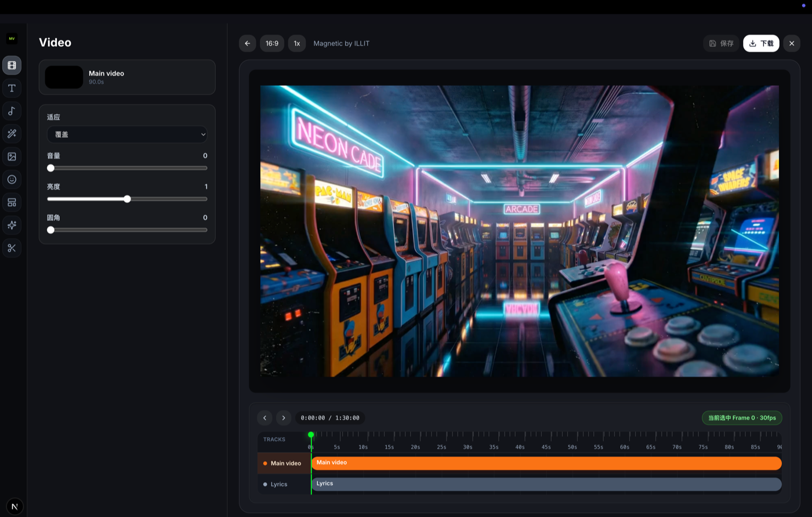The image size is (812, 517).
Task: Open the Video panel from the sidebar film icon
Action: 12,65
